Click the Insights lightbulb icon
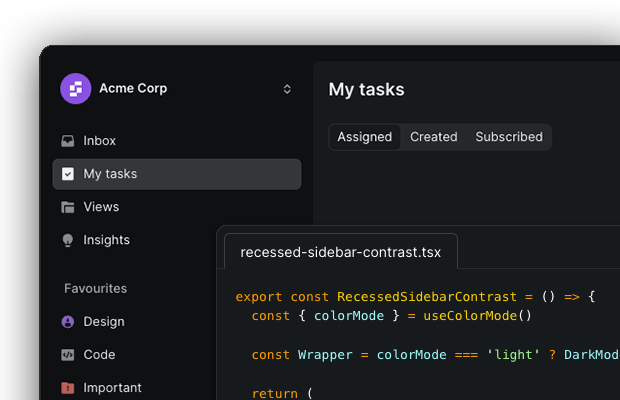 [x=68, y=240]
